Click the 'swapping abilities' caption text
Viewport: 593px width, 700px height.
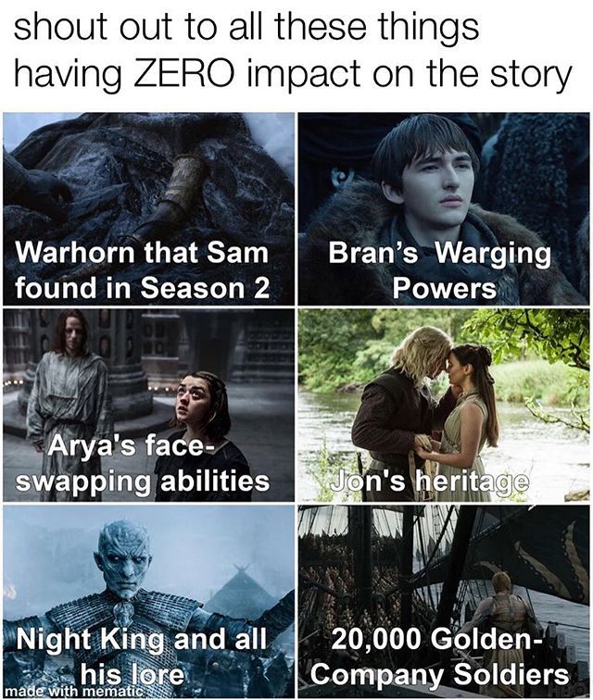pos(143,483)
